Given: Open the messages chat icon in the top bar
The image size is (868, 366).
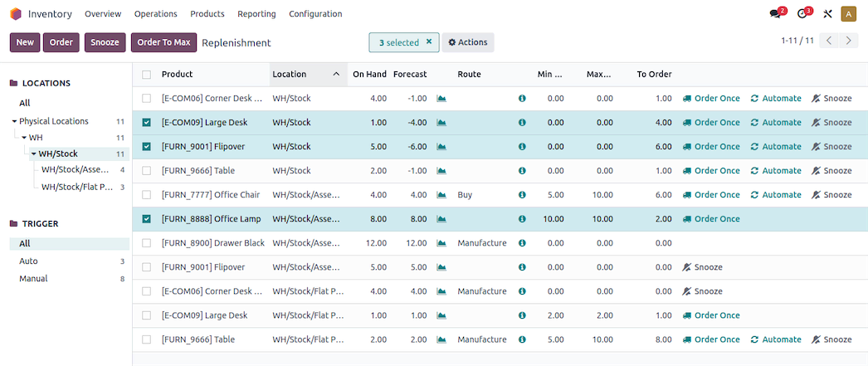Looking at the screenshot, I should coord(776,14).
